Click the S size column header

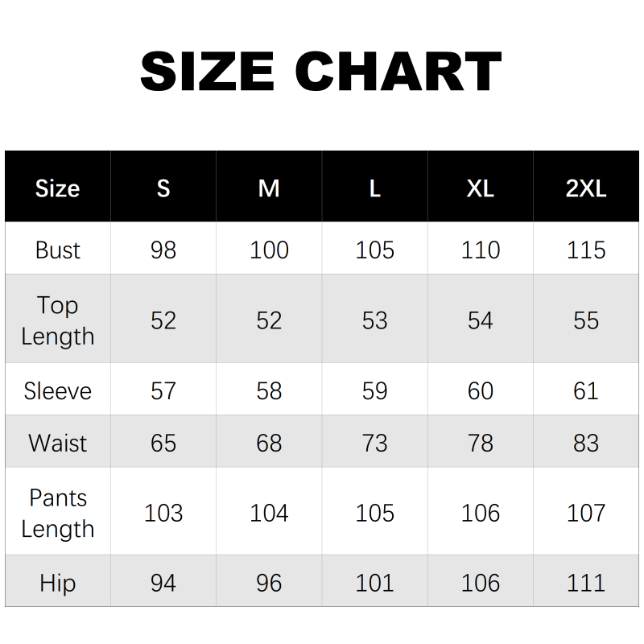(163, 188)
